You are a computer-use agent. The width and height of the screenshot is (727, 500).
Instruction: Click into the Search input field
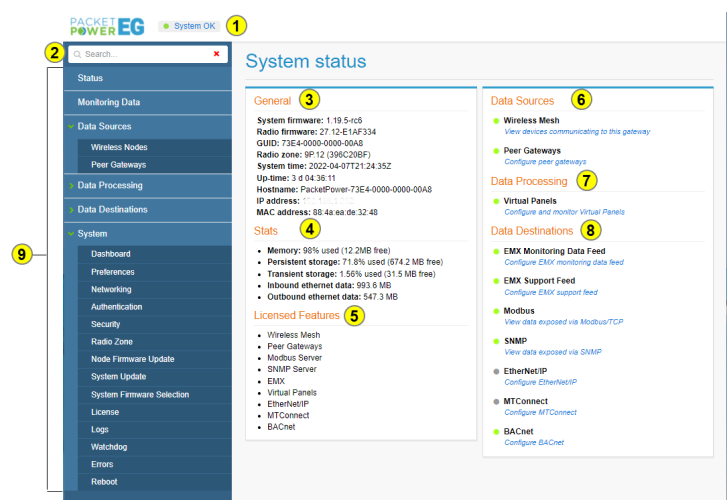point(145,54)
